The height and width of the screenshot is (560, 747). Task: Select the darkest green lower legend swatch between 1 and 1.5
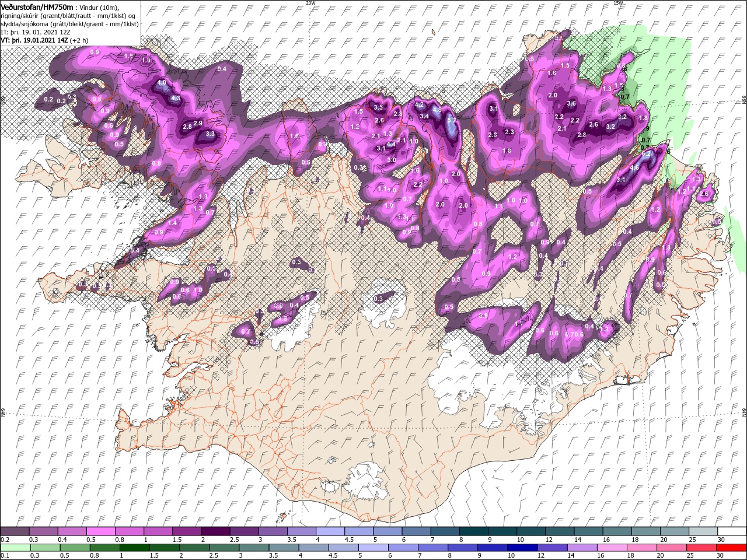pyautogui.click(x=134, y=548)
